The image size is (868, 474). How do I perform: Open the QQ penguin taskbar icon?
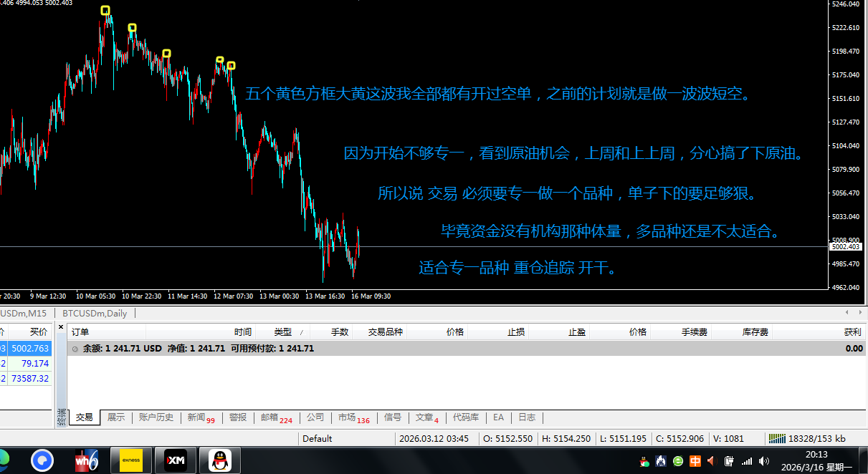point(219,460)
